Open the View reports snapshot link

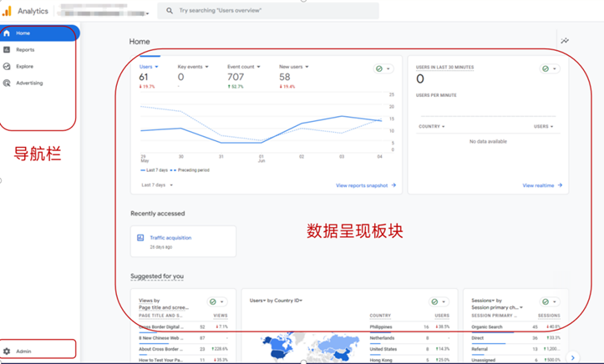pos(365,185)
